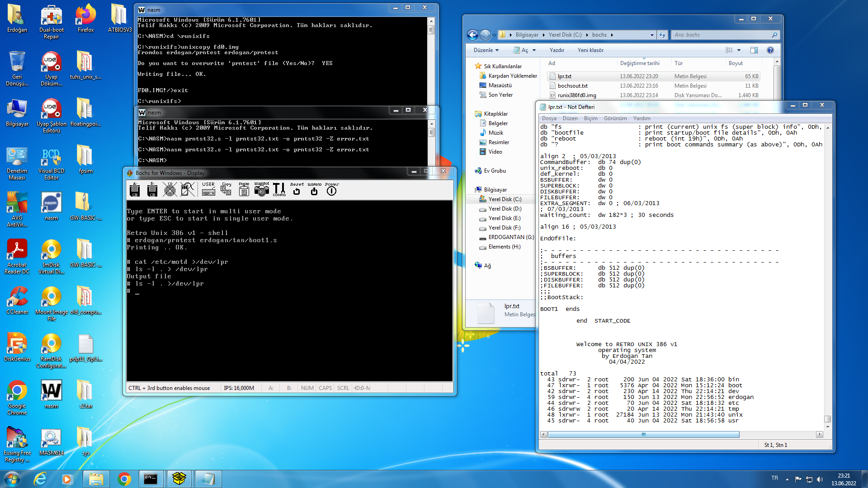Open the Düzenle dropdown menu
The image size is (868, 488).
[486, 50]
